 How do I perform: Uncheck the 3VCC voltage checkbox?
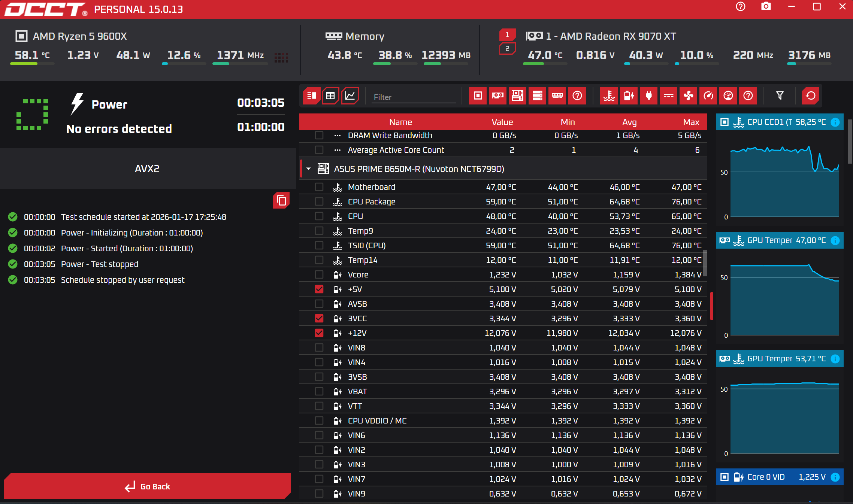point(319,318)
